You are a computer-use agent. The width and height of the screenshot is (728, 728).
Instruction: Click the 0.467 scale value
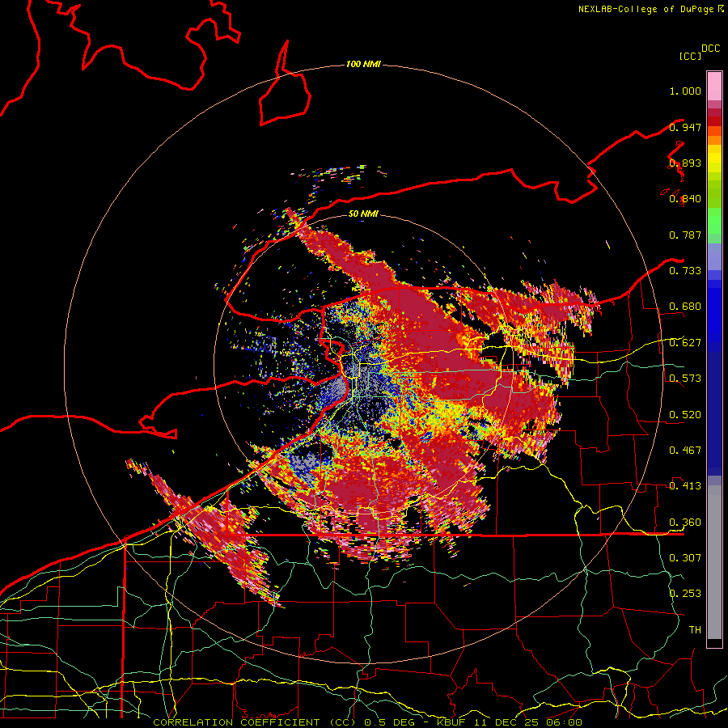[685, 450]
